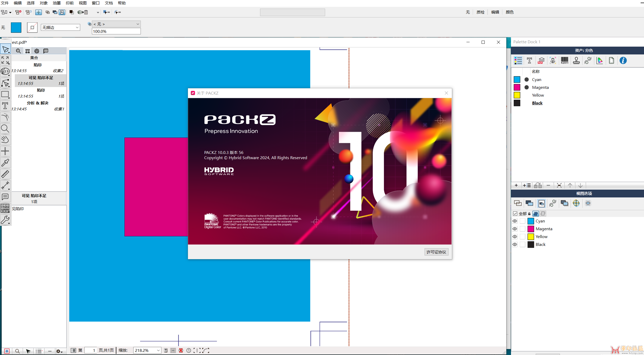Move separation down with arrow icon
Viewport: 644px width, 355px height.
[580, 185]
